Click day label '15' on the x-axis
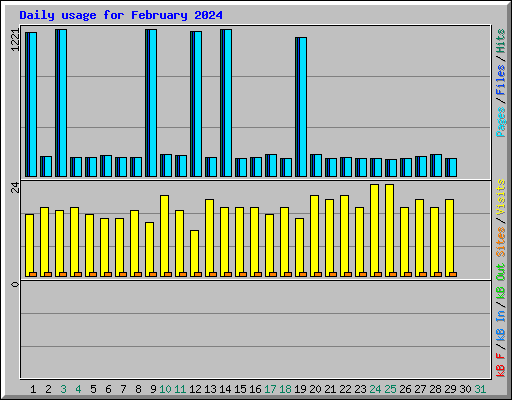The width and height of the screenshot is (512, 400). (x=240, y=389)
